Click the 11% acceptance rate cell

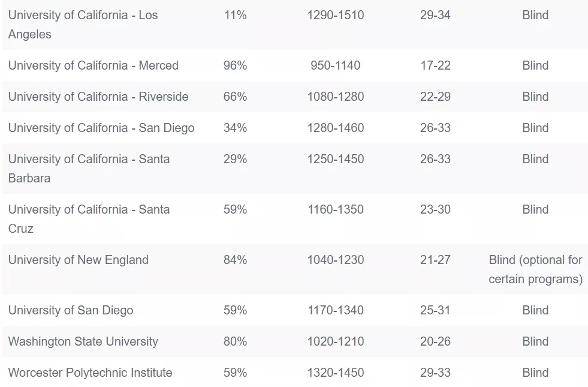tap(235, 15)
